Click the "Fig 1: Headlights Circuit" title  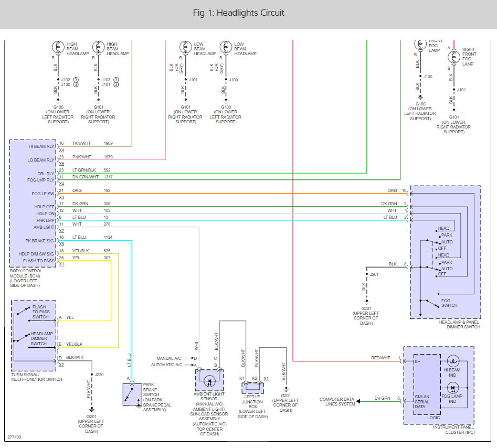coord(238,13)
